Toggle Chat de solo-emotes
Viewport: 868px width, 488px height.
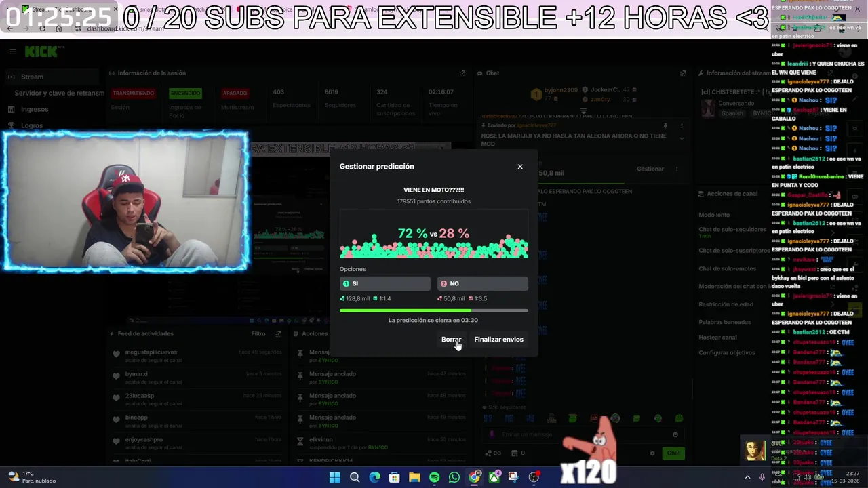pos(727,268)
